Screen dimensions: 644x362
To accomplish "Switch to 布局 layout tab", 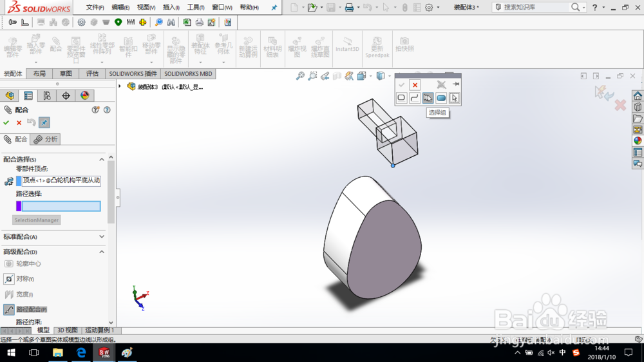I will click(x=39, y=73).
